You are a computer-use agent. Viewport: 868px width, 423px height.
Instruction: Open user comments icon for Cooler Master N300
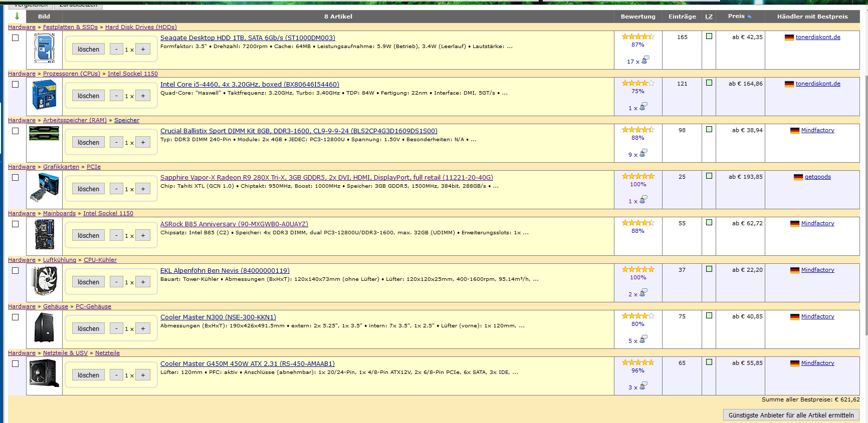coord(643,339)
